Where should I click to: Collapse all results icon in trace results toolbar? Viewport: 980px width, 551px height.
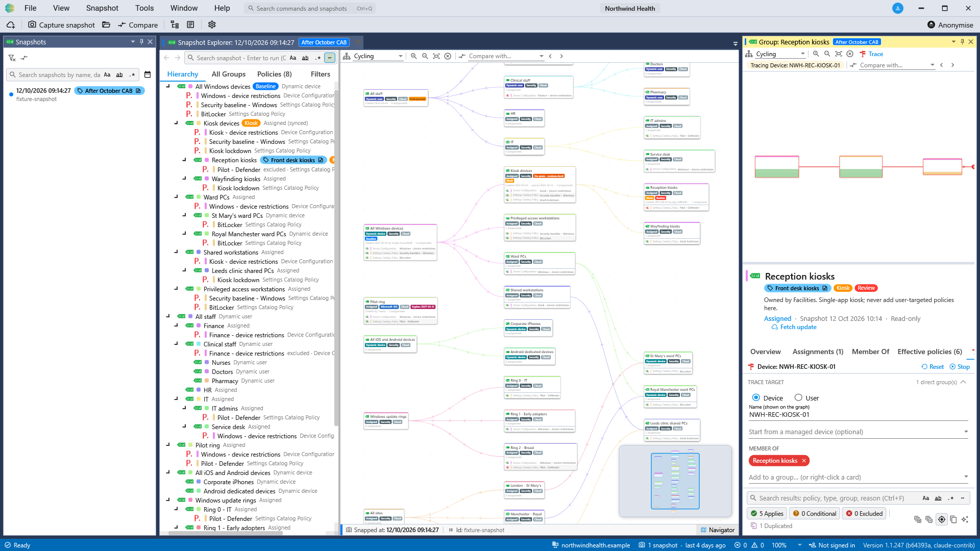pos(929,519)
